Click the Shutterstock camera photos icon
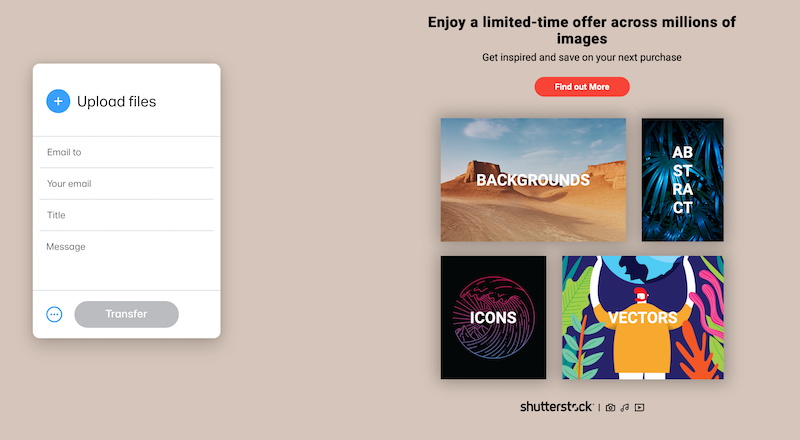 [610, 407]
